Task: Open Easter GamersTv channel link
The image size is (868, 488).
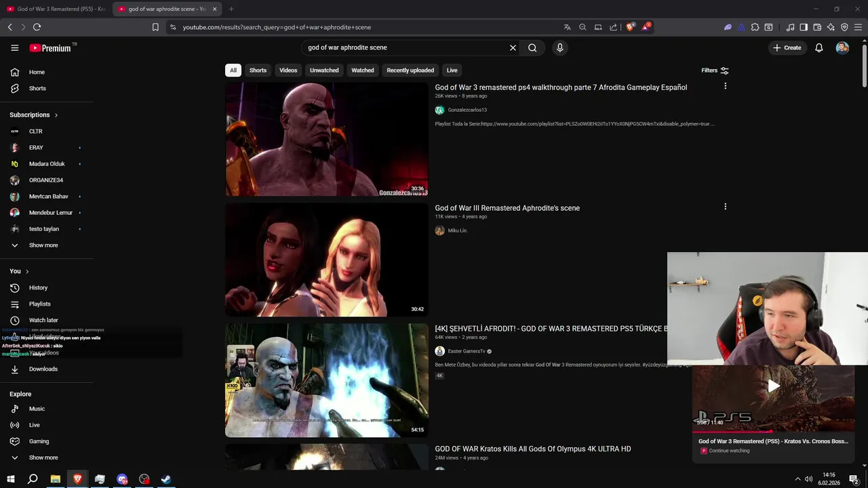Action: [467, 351]
